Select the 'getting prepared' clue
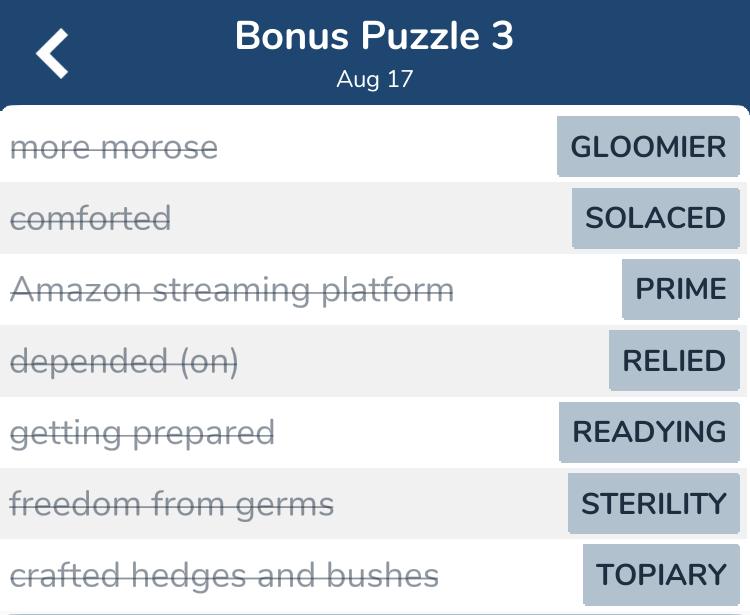The image size is (750, 615). coord(142,434)
